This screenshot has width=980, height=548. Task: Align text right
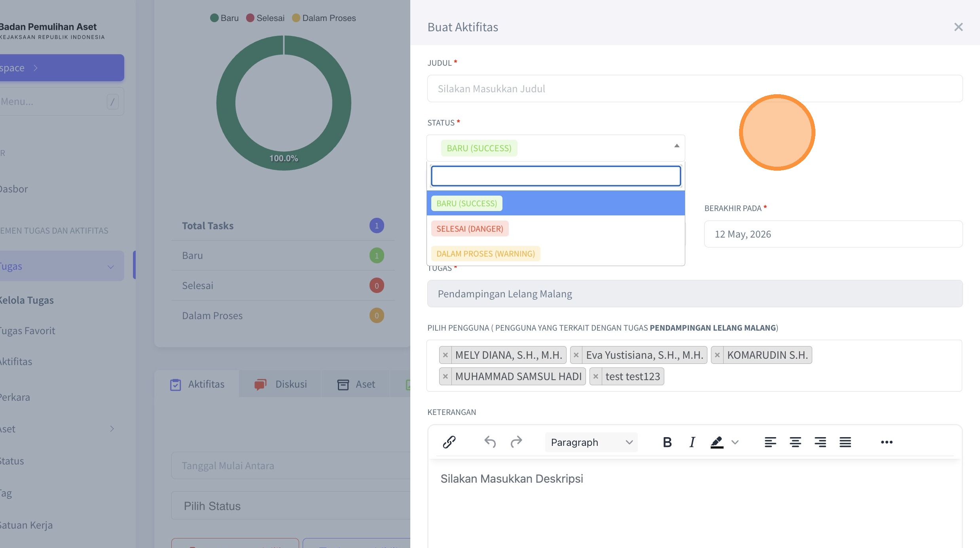[x=820, y=442]
